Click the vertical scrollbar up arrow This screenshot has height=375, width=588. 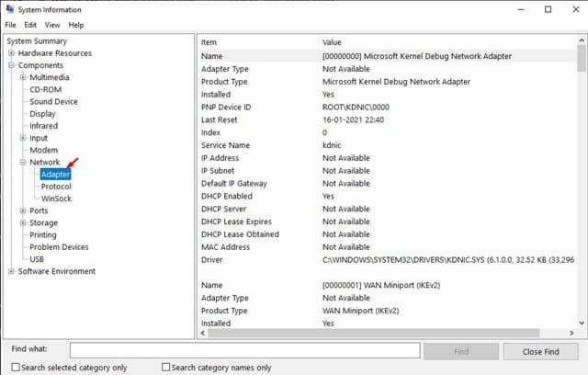coord(582,40)
